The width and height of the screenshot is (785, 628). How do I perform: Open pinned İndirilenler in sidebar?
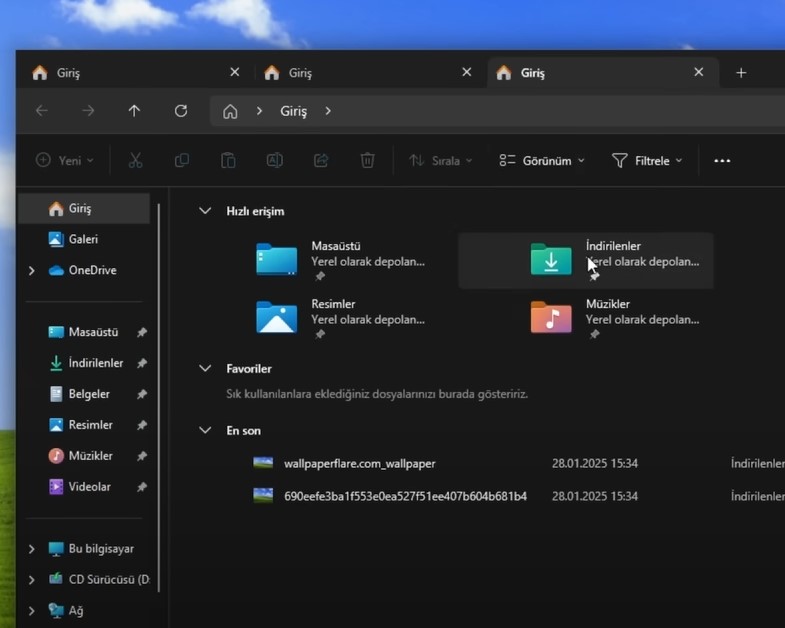point(86,363)
